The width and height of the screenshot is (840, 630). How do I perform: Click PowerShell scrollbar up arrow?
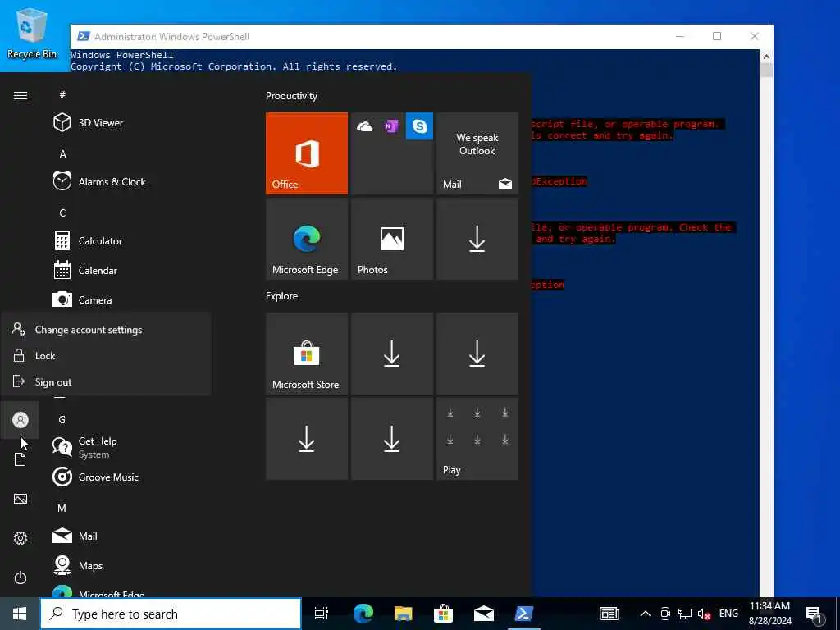coord(766,57)
